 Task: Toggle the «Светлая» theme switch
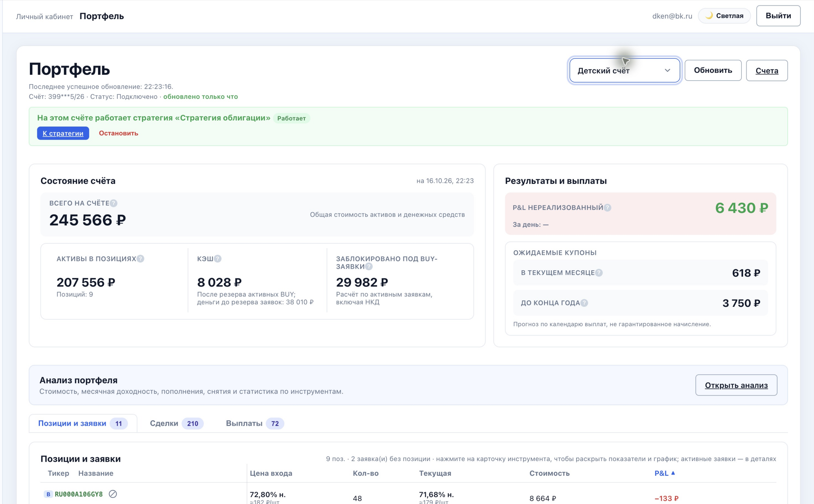click(724, 16)
